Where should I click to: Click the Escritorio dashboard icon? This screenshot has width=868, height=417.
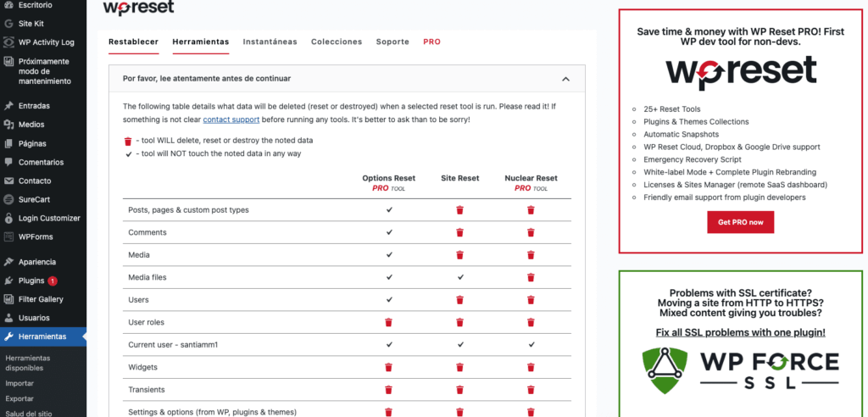[x=8, y=5]
